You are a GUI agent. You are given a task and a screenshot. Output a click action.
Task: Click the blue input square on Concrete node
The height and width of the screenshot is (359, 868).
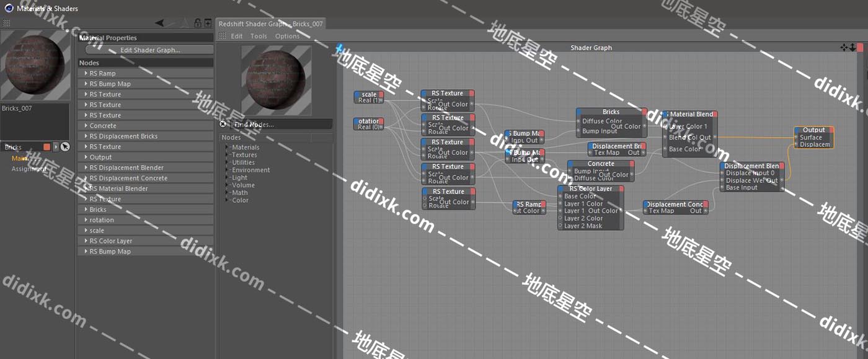pos(571,164)
